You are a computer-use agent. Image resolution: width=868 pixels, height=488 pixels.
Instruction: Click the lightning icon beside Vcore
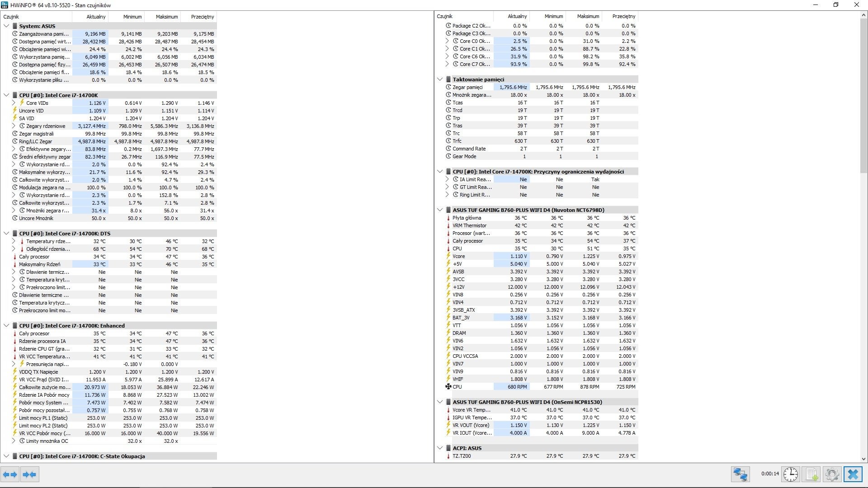pos(448,256)
